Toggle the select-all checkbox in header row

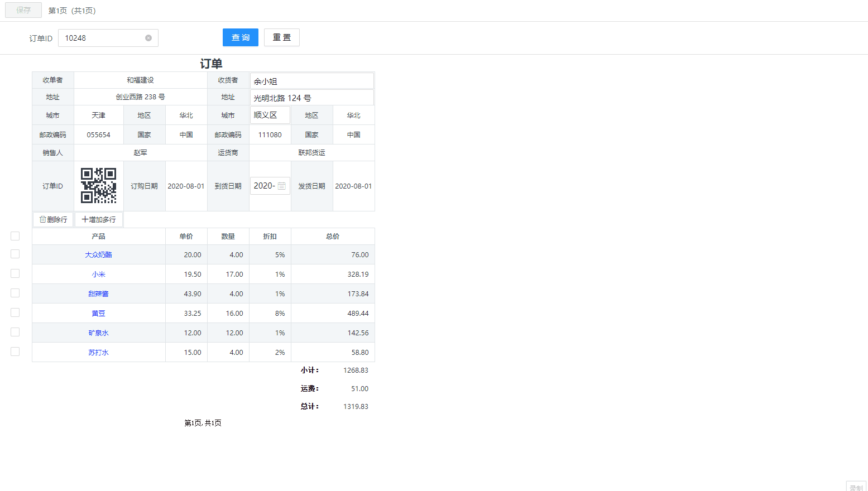click(15, 236)
